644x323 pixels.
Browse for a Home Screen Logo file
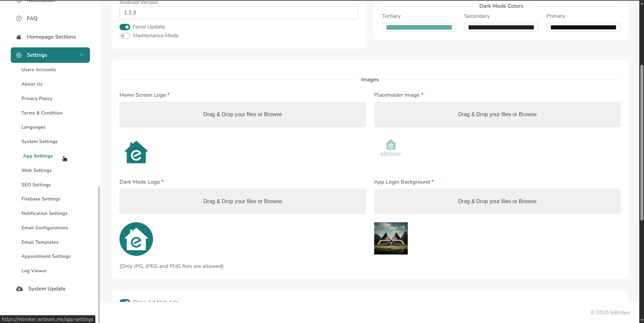pos(242,114)
